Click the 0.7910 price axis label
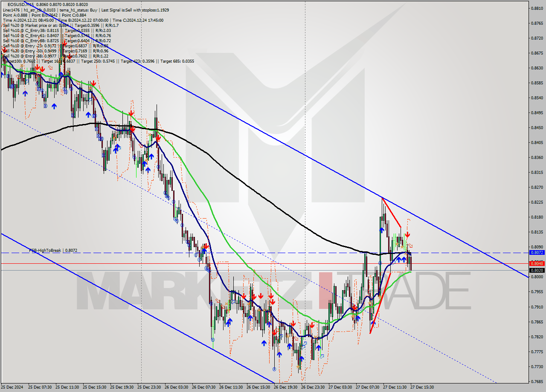546x392 pixels. [x=536, y=306]
